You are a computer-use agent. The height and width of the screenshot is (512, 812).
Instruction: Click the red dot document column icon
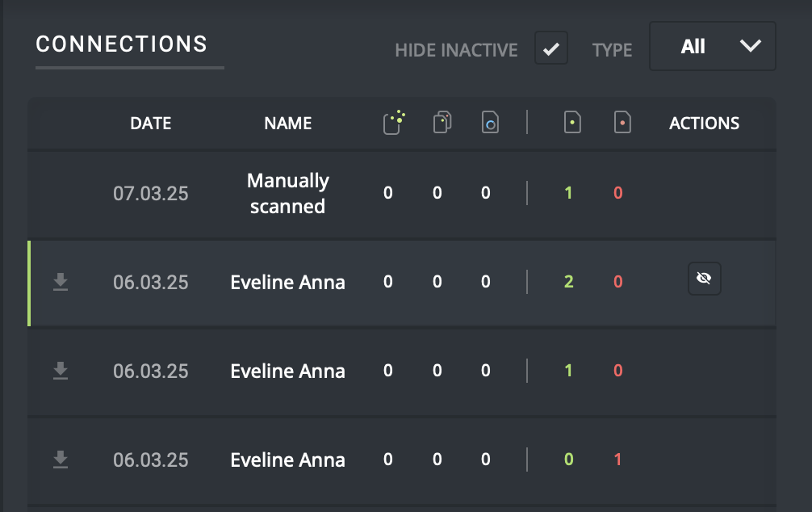tap(622, 123)
